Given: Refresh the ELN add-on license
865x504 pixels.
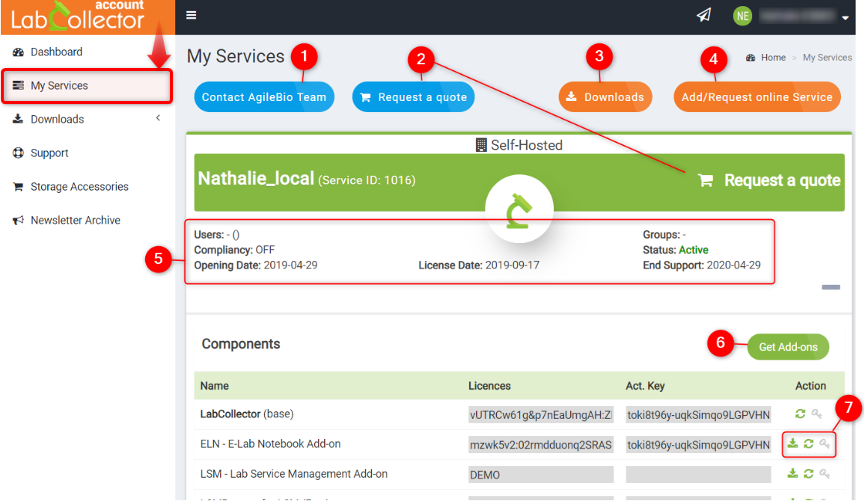Looking at the screenshot, I should tap(808, 443).
